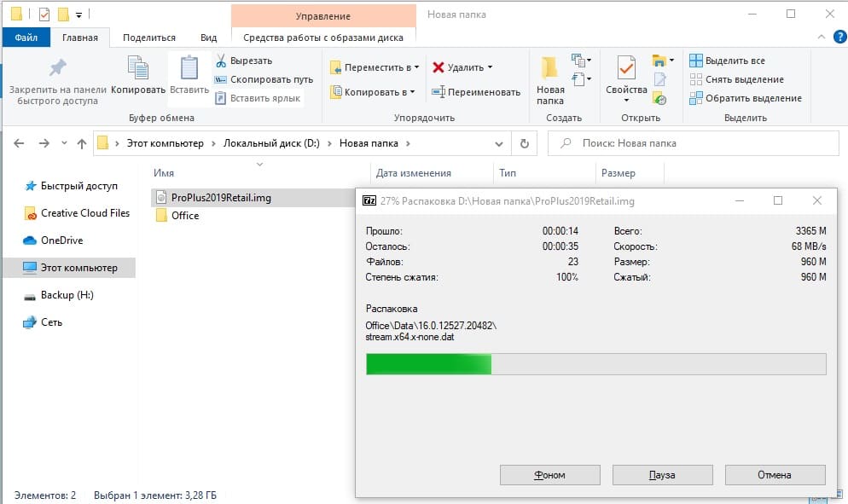Switch to Поделиться ribbon tab
The image size is (848, 504).
pos(149,38)
